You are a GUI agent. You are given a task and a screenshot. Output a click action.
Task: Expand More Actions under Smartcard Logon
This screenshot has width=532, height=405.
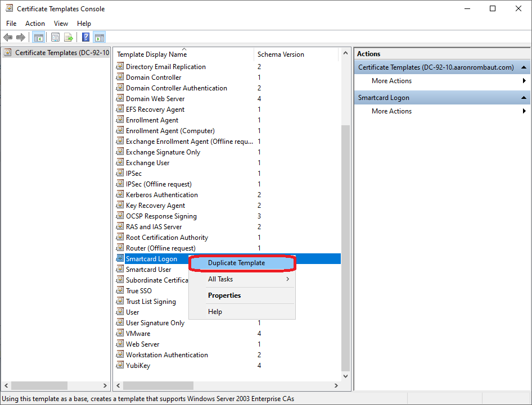pos(391,111)
